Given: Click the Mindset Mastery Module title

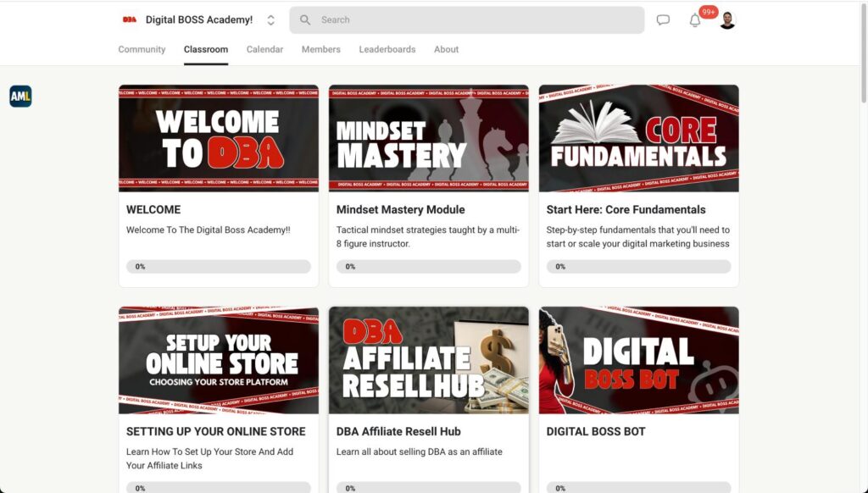Looking at the screenshot, I should [x=400, y=210].
